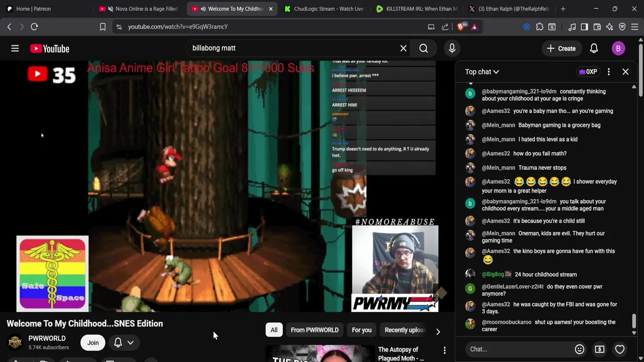
Task: Open the tab search toolbar icon
Action: [552, 27]
